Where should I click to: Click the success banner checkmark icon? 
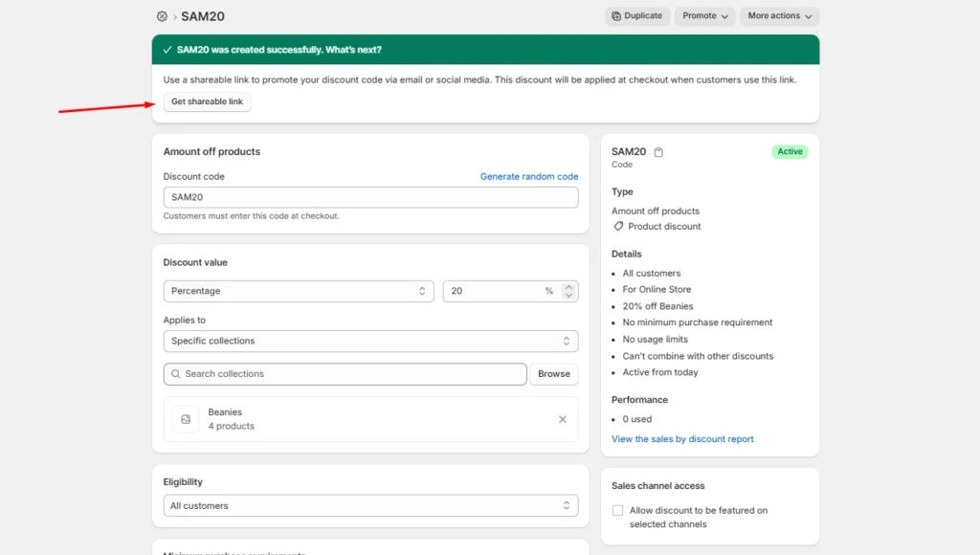pos(167,50)
